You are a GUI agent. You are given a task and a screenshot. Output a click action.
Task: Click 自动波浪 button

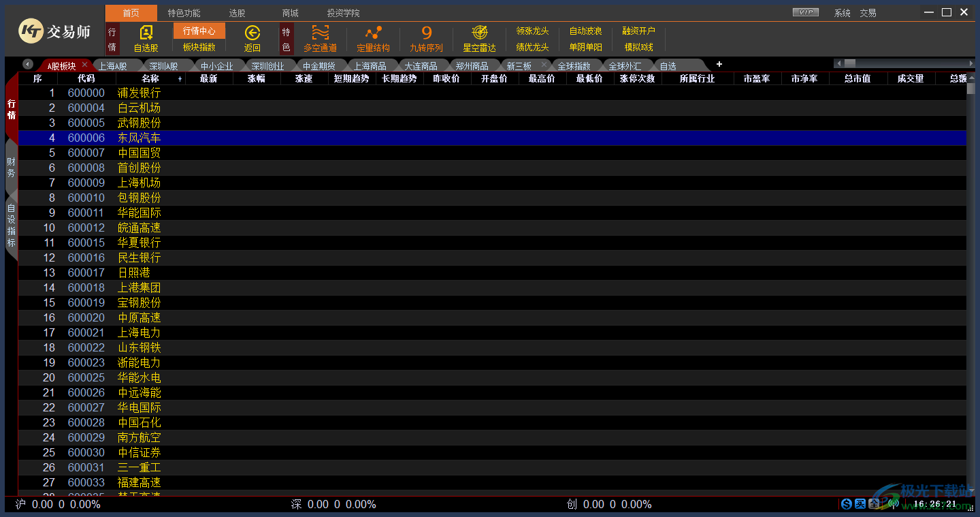pyautogui.click(x=586, y=31)
